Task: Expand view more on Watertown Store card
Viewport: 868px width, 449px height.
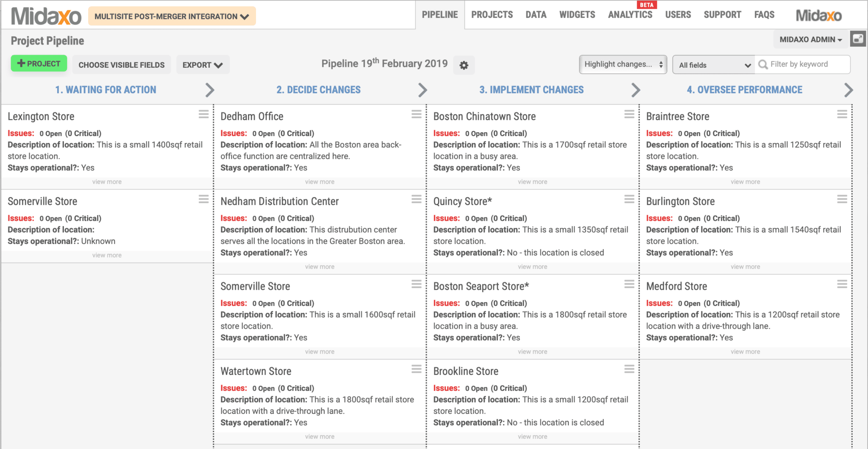Action: 320,437
